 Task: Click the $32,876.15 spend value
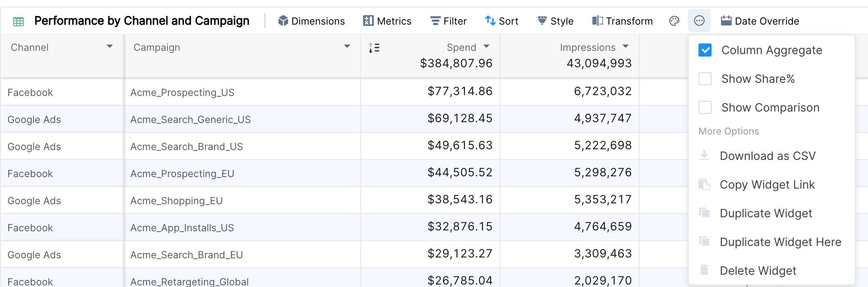point(460,226)
